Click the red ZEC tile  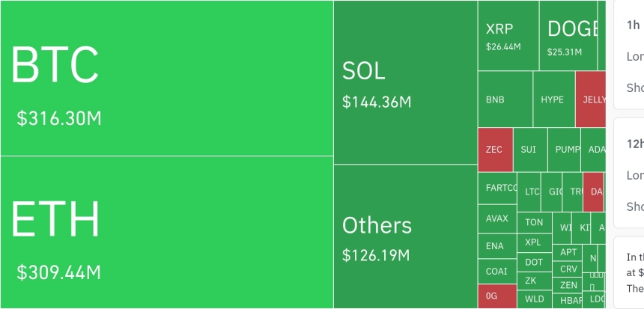[x=494, y=150]
